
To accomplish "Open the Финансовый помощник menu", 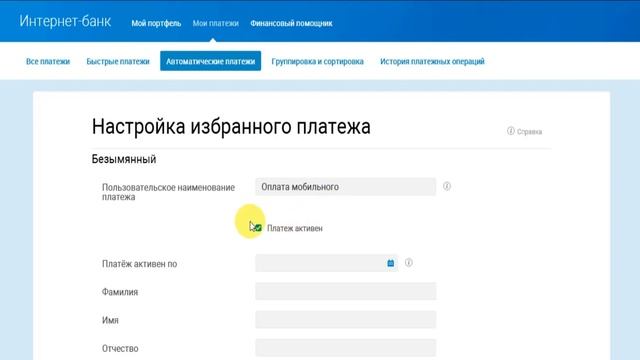I will pos(291,24).
